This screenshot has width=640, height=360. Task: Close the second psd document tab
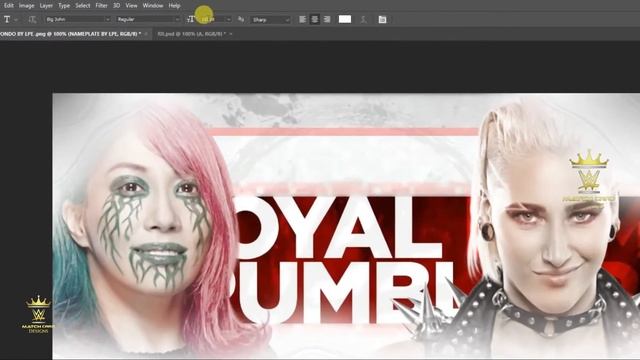coord(231,34)
